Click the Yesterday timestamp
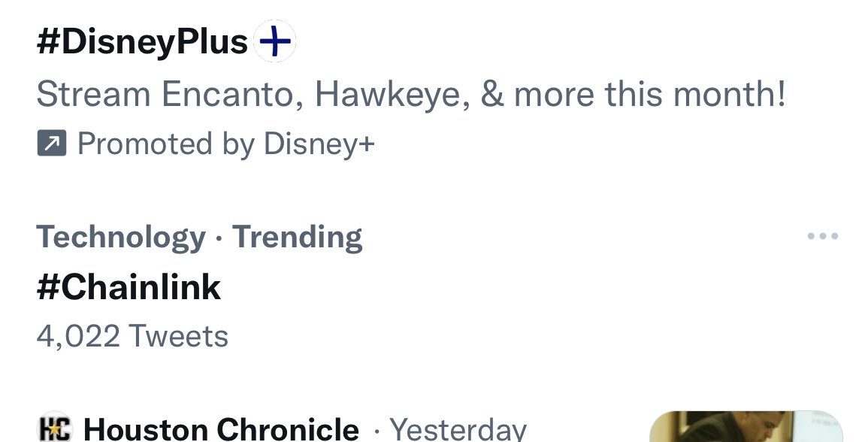 point(458,430)
